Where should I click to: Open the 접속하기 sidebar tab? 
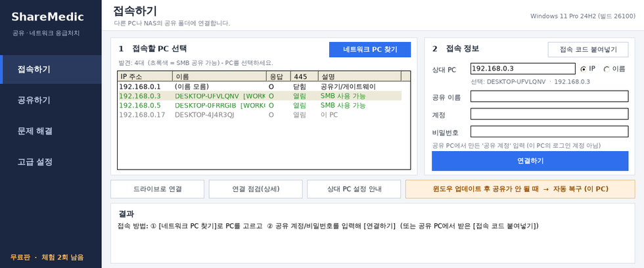pos(51,70)
